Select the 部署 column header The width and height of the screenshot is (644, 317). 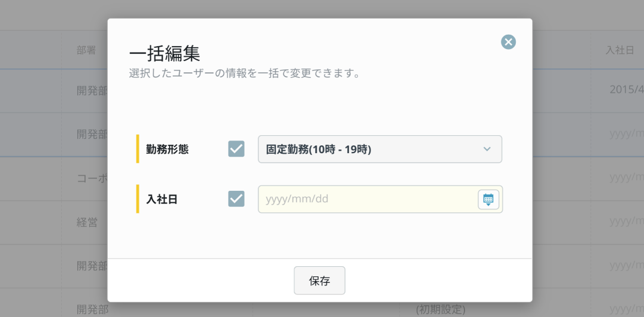(86, 50)
